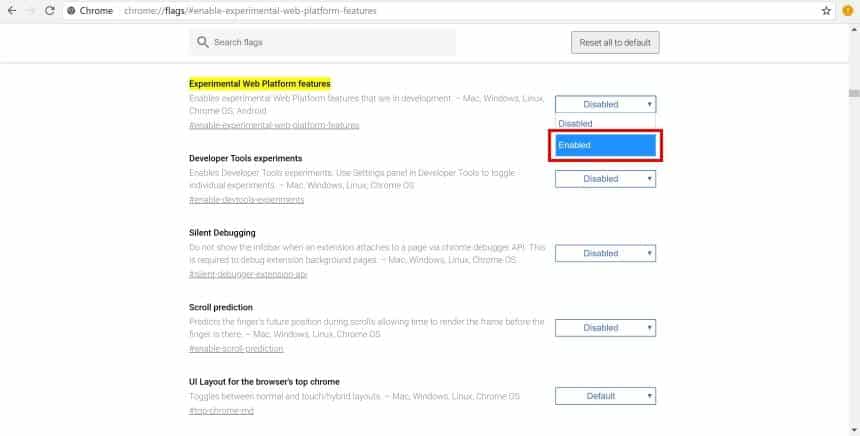
Task: Focus the Search flags input field
Action: click(322, 42)
